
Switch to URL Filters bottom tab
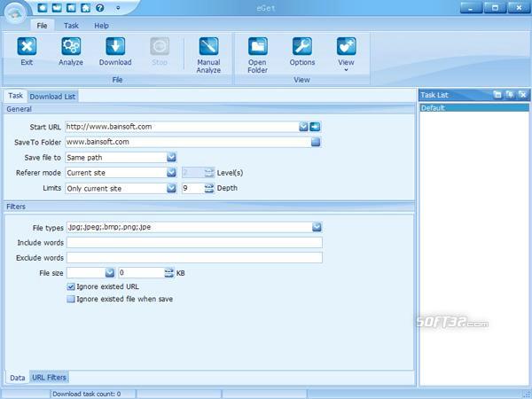[x=49, y=378]
